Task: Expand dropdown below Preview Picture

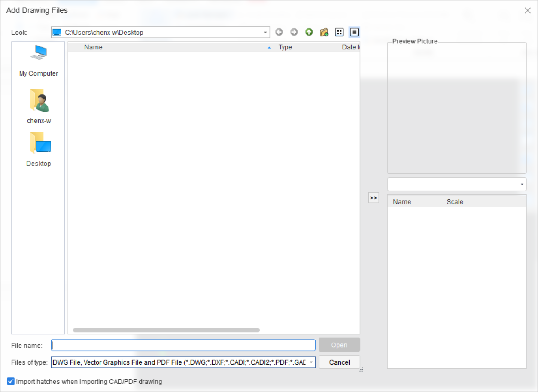Action: [x=522, y=185]
